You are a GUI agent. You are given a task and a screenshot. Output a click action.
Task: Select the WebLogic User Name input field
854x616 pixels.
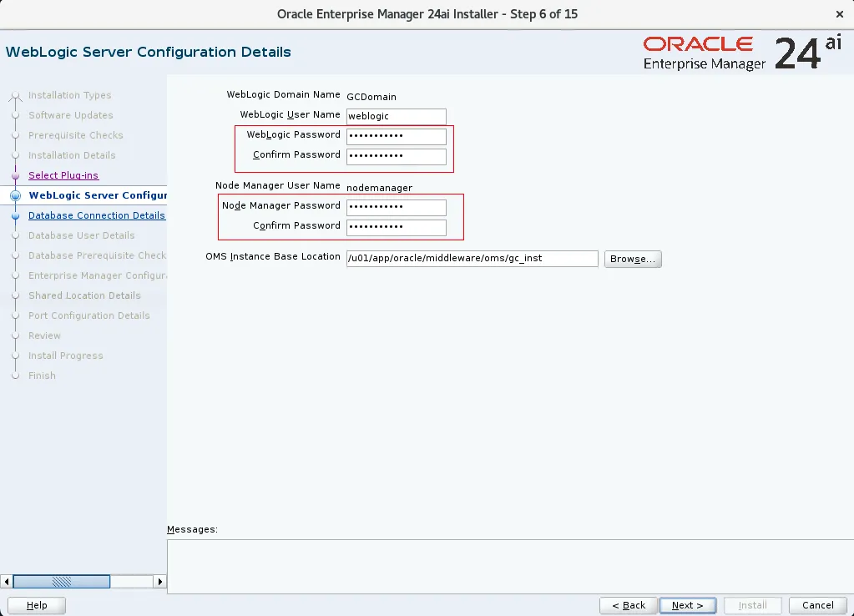pos(396,116)
